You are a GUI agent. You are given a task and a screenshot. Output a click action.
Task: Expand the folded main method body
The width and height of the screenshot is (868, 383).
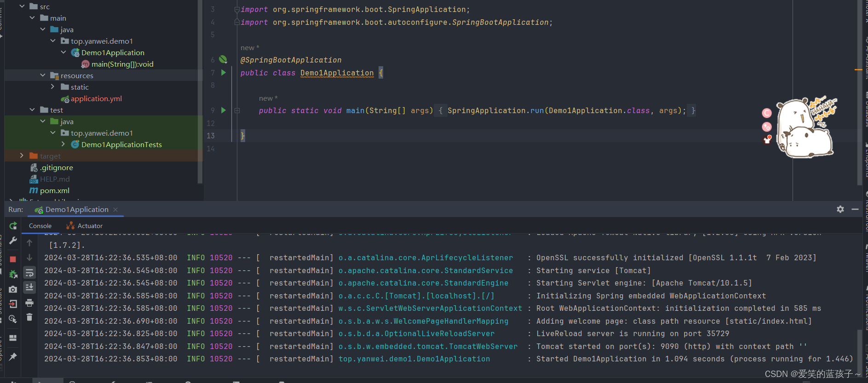(x=237, y=110)
